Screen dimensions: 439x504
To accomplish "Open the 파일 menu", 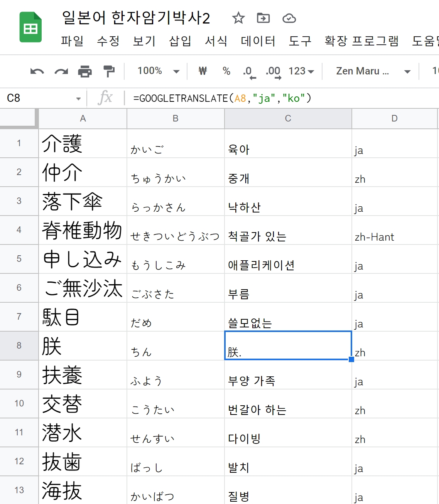I will tap(72, 41).
